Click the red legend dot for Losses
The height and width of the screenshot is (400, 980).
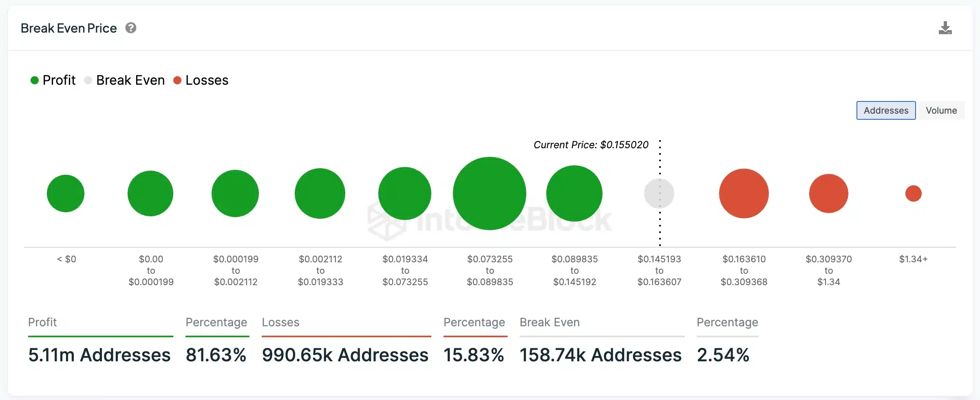[x=177, y=80]
